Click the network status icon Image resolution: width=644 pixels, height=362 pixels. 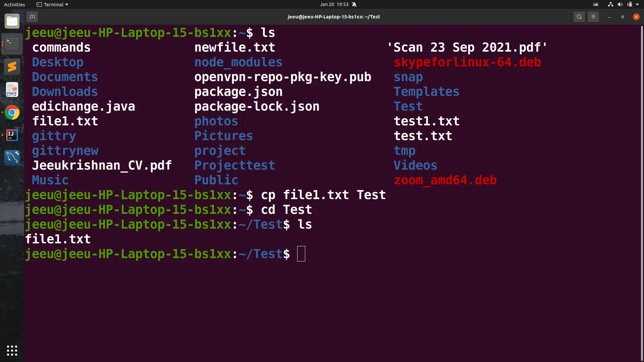click(x=610, y=4)
